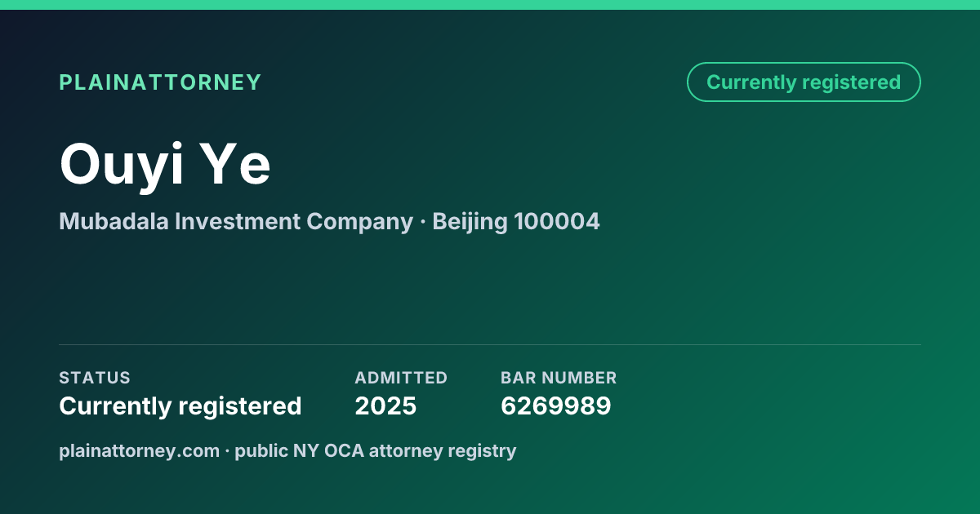The width and height of the screenshot is (980, 514).
Task: Select the Currently registered status value
Action: pos(180,405)
